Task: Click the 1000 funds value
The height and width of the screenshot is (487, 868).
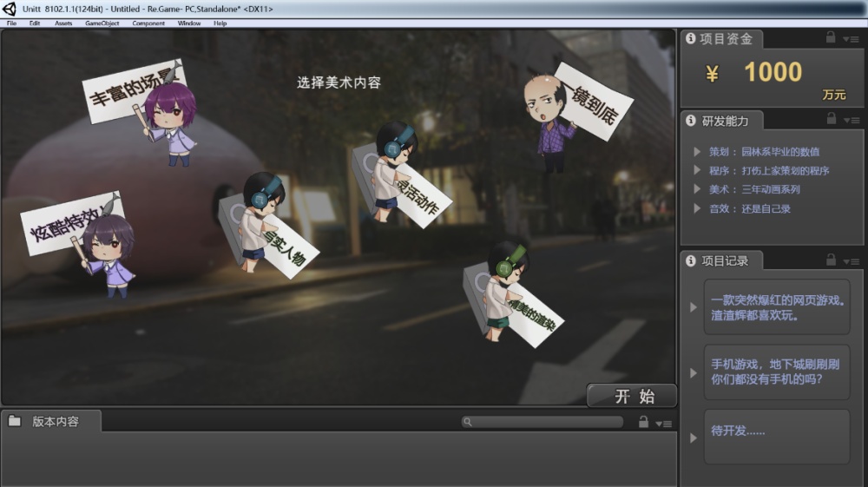Action: pyautogui.click(x=773, y=72)
